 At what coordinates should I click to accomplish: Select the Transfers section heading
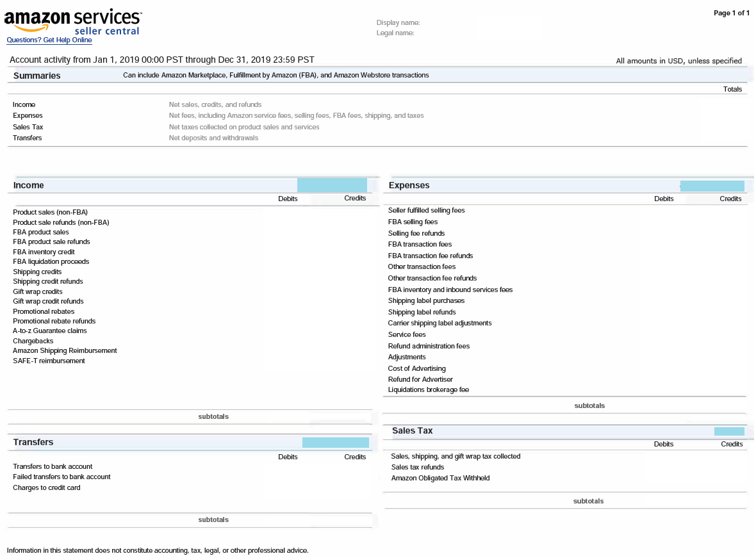(33, 442)
